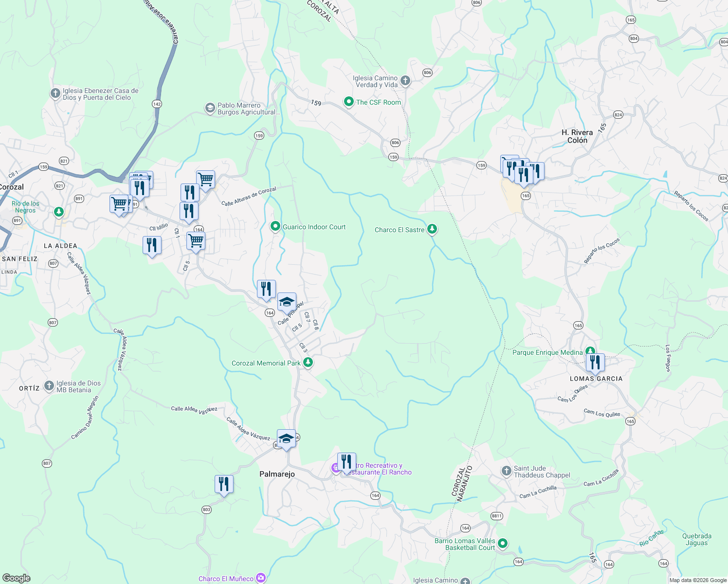728x584 pixels.
Task: Click the Palmarejo place name
Action: click(277, 474)
